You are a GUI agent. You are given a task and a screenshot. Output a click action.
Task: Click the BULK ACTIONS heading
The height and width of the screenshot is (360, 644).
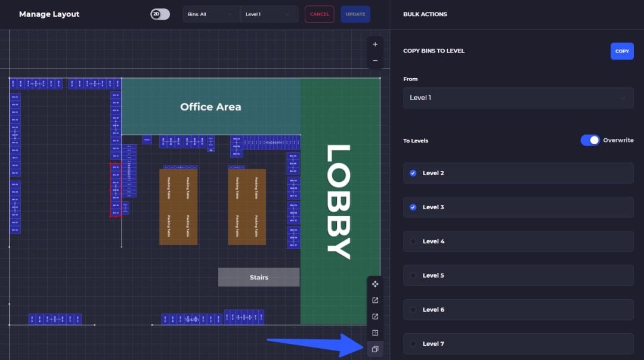tap(425, 14)
